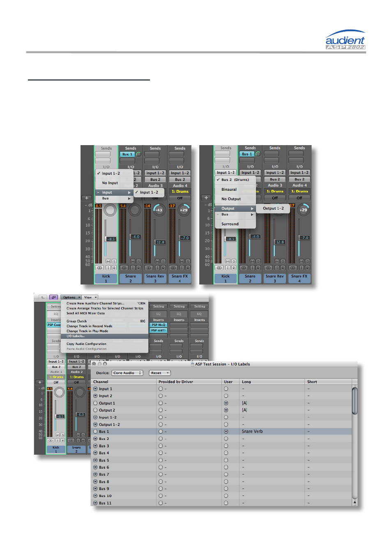
Task: Click plus add-strip button in Output-menu mixer
Action: 206,198
